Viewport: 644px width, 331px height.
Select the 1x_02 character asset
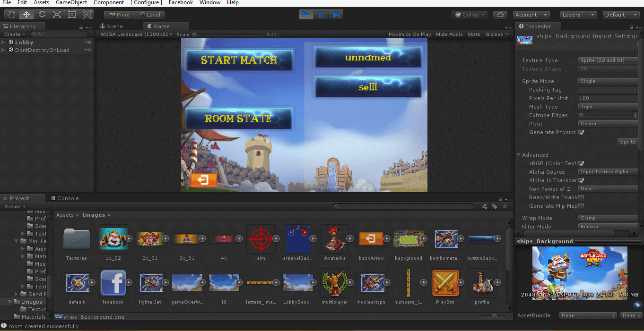click(x=113, y=239)
